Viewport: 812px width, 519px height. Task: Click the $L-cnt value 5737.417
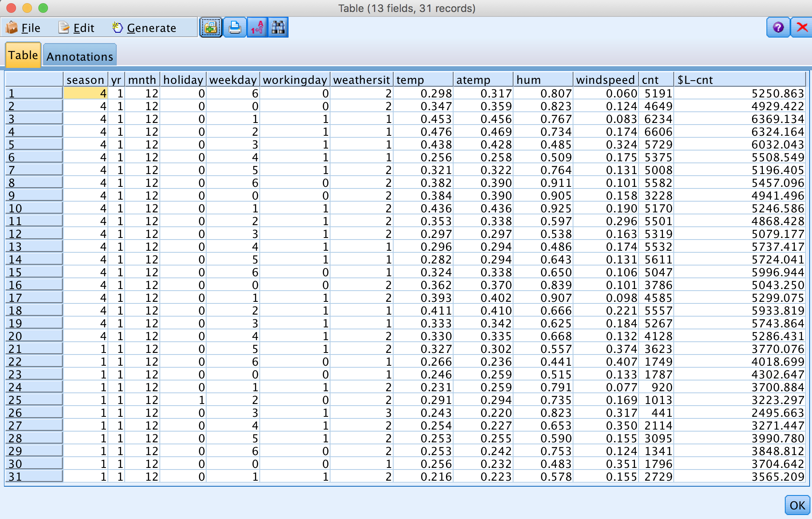777,247
